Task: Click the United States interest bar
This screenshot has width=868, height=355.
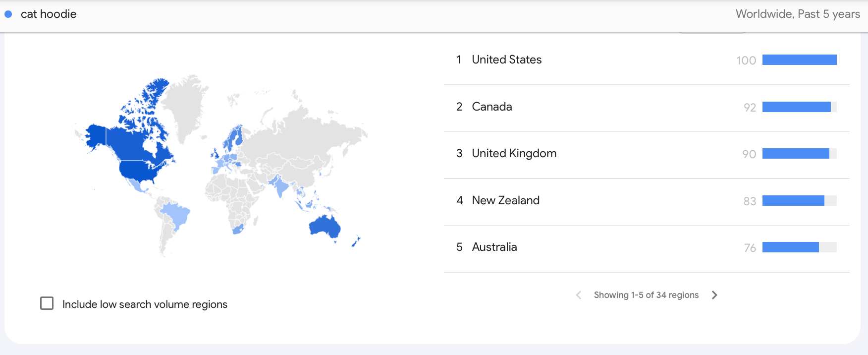Action: pyautogui.click(x=799, y=60)
